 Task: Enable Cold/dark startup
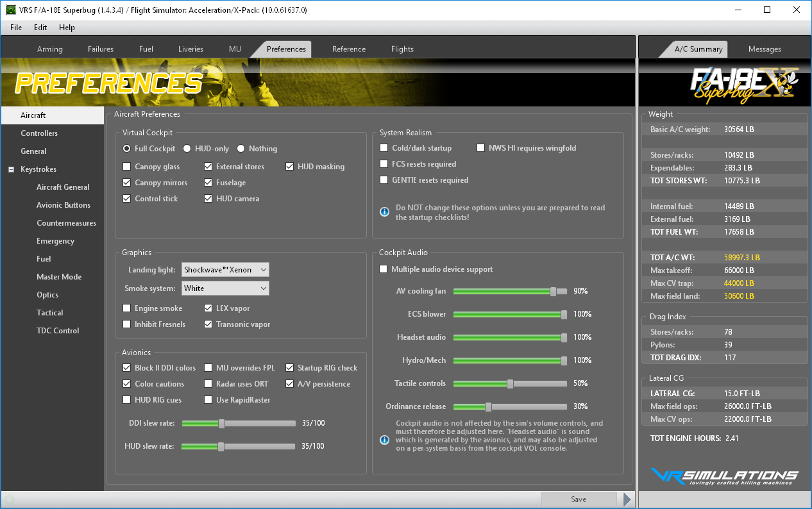coord(384,148)
